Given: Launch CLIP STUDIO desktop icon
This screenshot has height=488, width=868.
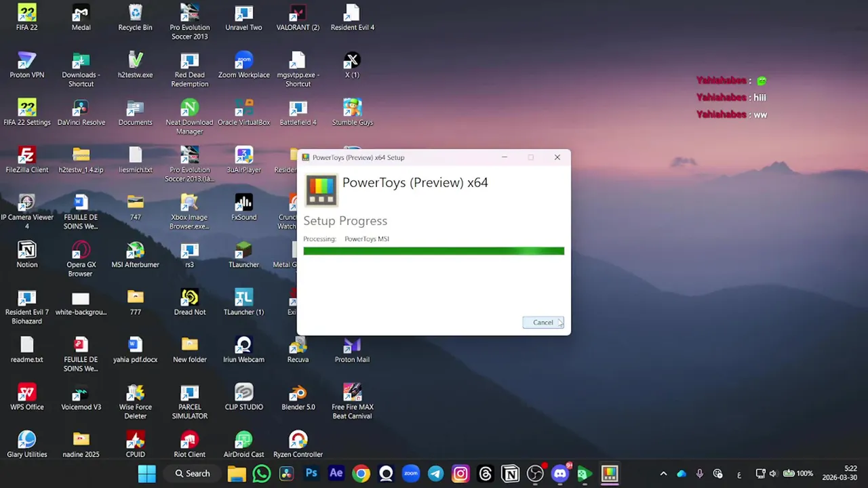Looking at the screenshot, I should click(244, 396).
